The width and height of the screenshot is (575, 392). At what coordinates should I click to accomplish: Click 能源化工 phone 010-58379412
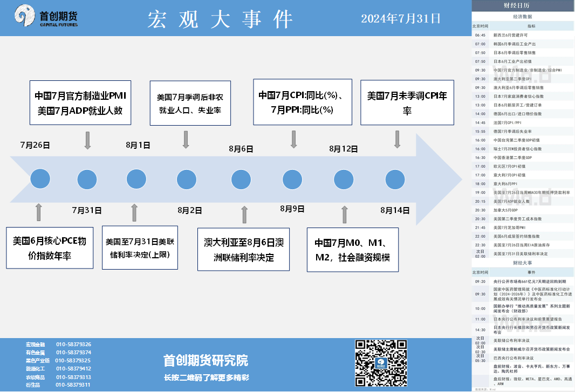[73, 368]
